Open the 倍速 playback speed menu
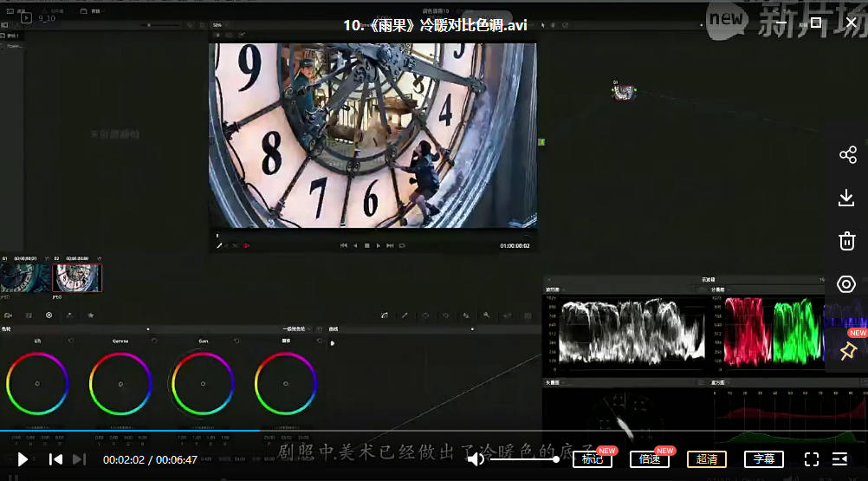868x481 pixels. click(650, 459)
